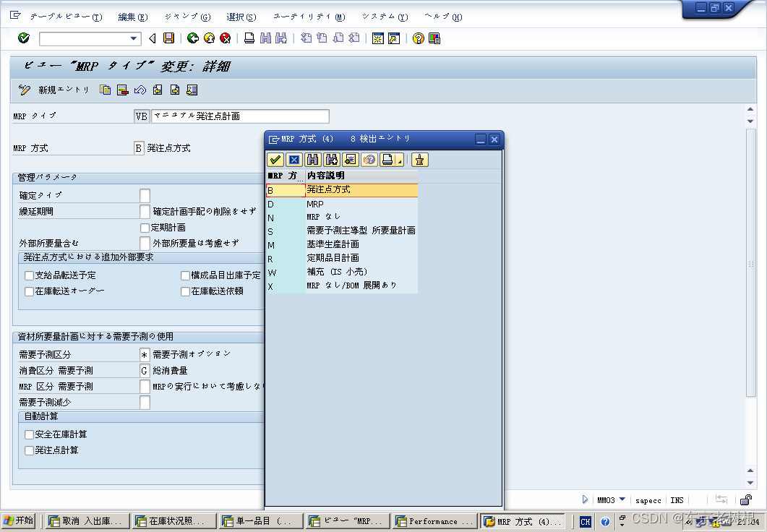Toggle the 安全在庫計算 checkbox
Image resolution: width=767 pixels, height=532 pixels.
tap(30, 434)
